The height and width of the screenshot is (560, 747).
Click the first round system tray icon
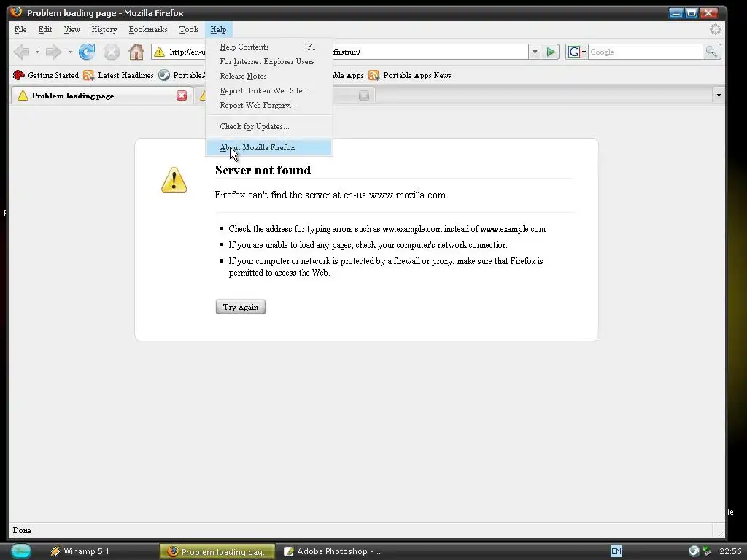coord(694,551)
